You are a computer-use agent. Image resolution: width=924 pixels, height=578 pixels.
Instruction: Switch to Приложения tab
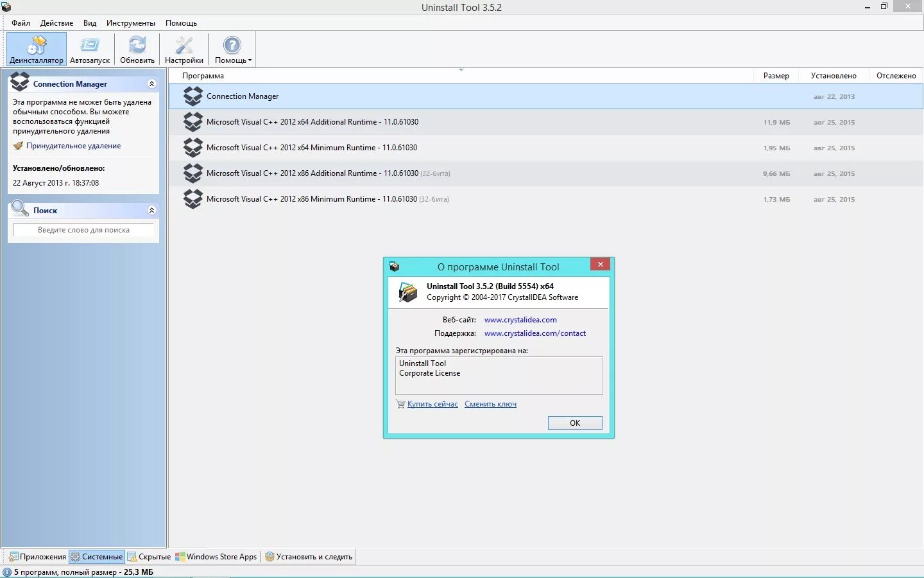click(x=37, y=557)
